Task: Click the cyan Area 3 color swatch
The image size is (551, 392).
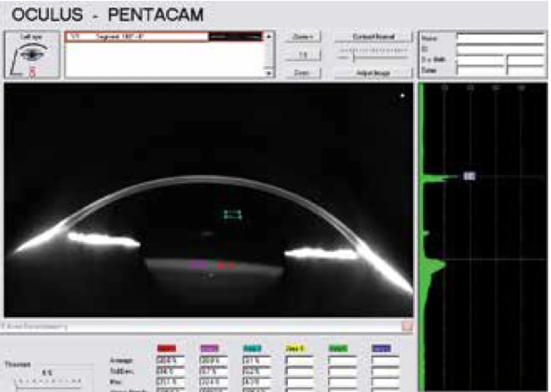Action: point(252,348)
